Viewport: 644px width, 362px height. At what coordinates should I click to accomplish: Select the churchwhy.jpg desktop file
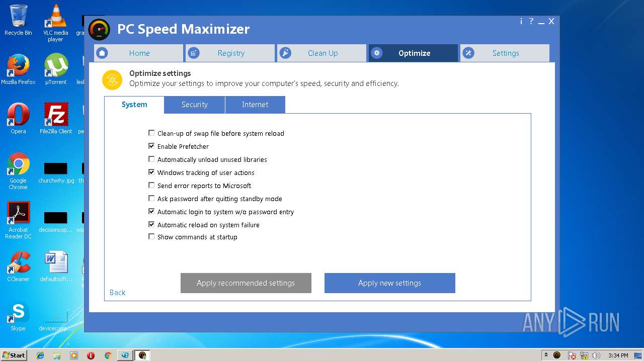pyautogui.click(x=55, y=172)
